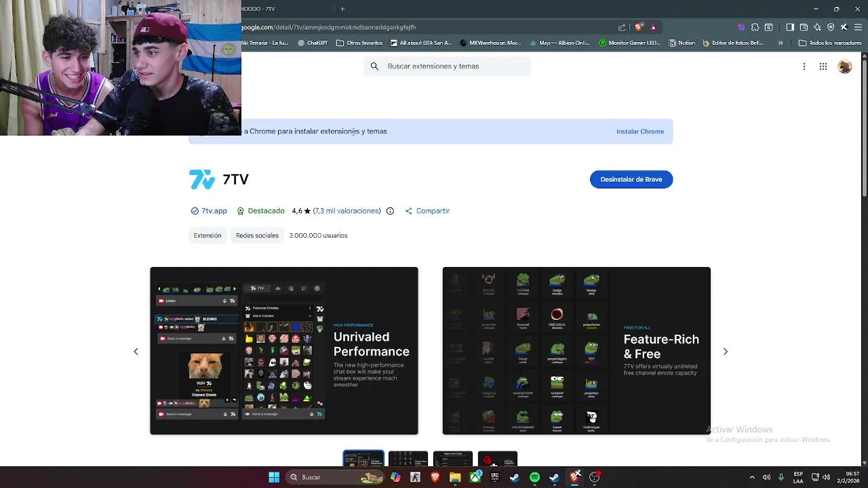This screenshot has height=488, width=868.
Task: Show hidden system tray icons
Action: click(752, 477)
